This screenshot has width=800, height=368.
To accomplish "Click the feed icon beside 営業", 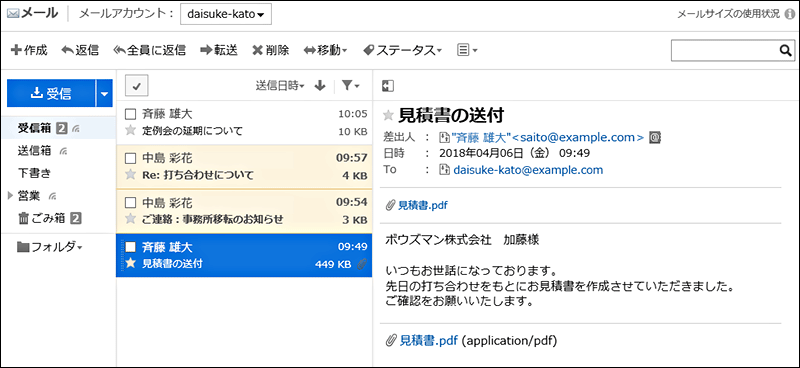I will 53,196.
